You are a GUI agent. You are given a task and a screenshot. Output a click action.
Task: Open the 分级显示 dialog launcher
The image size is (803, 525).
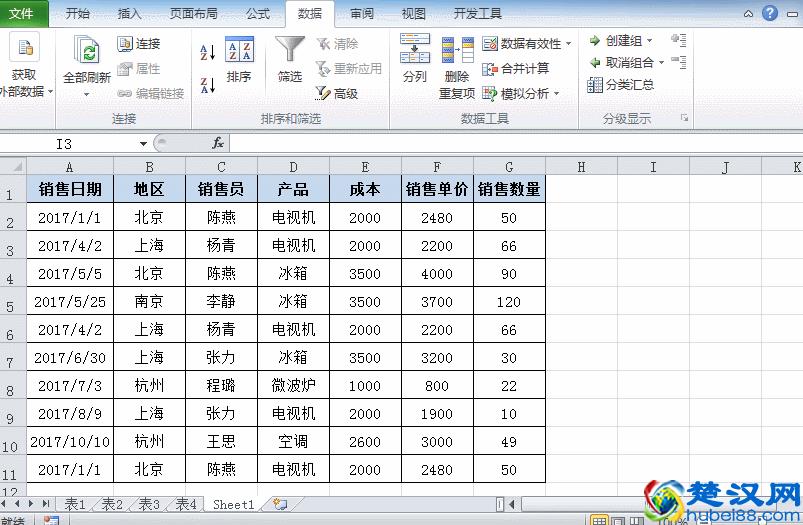684,118
